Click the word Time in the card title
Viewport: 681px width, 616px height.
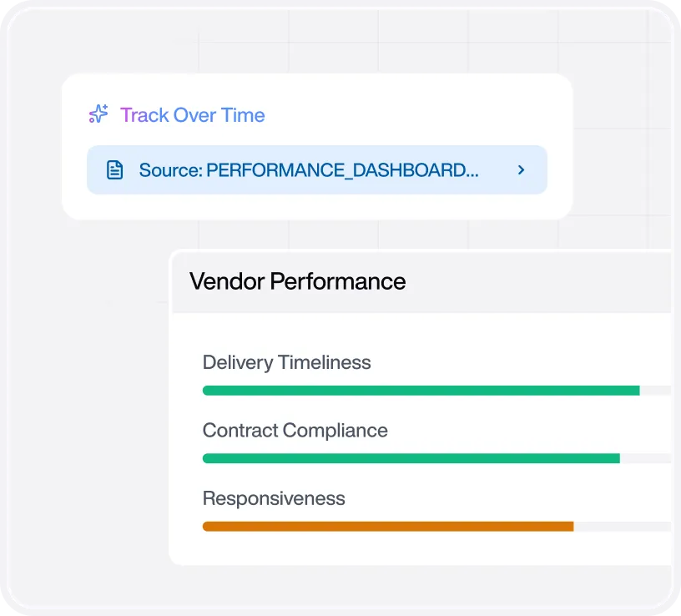[243, 115]
